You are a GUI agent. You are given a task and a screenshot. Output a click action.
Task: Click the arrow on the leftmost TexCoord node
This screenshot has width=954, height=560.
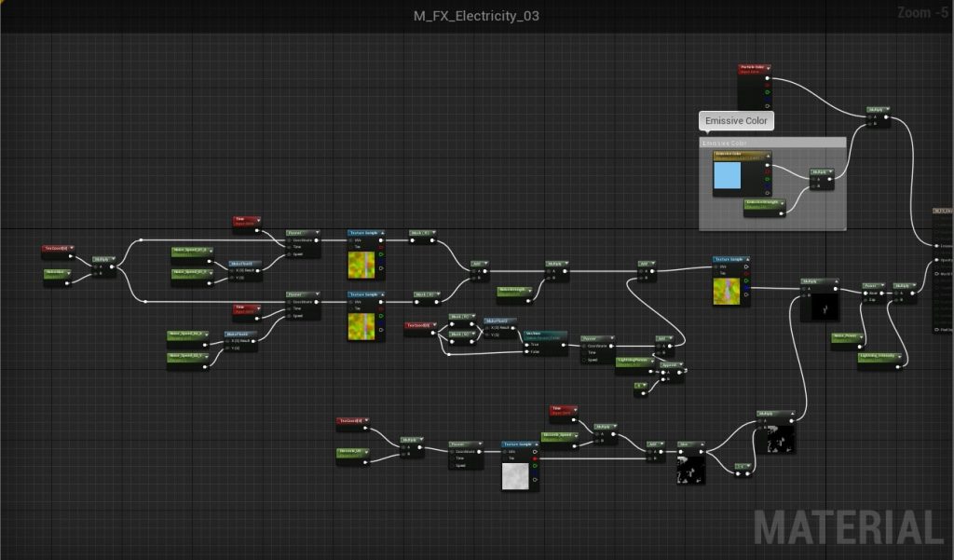[x=72, y=249]
